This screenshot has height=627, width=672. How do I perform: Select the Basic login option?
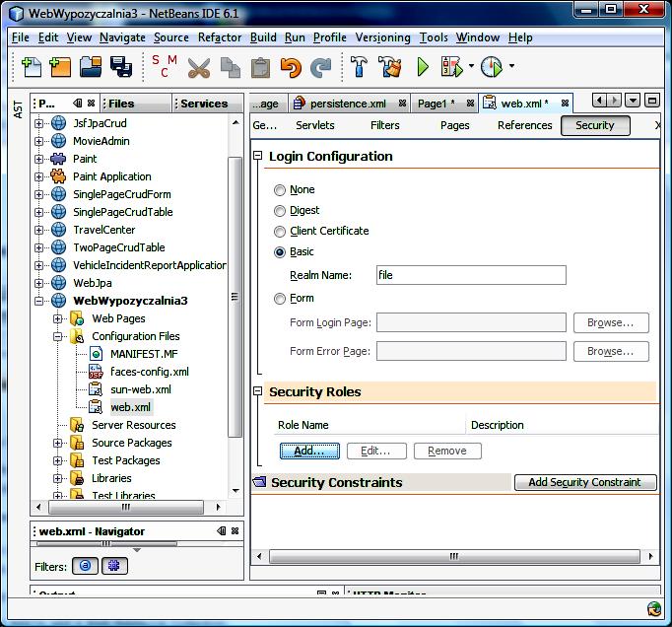pyautogui.click(x=280, y=252)
